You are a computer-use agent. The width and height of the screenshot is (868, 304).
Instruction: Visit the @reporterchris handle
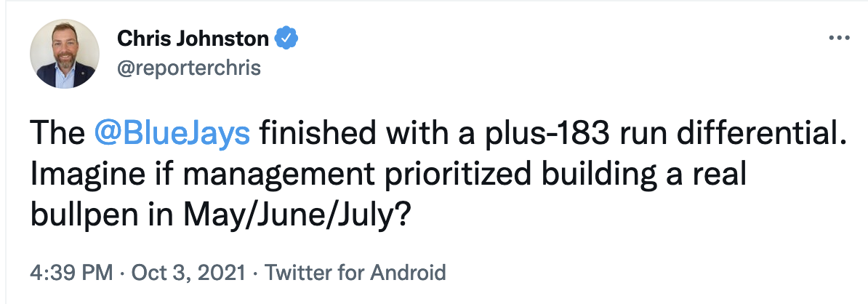pyautogui.click(x=189, y=68)
